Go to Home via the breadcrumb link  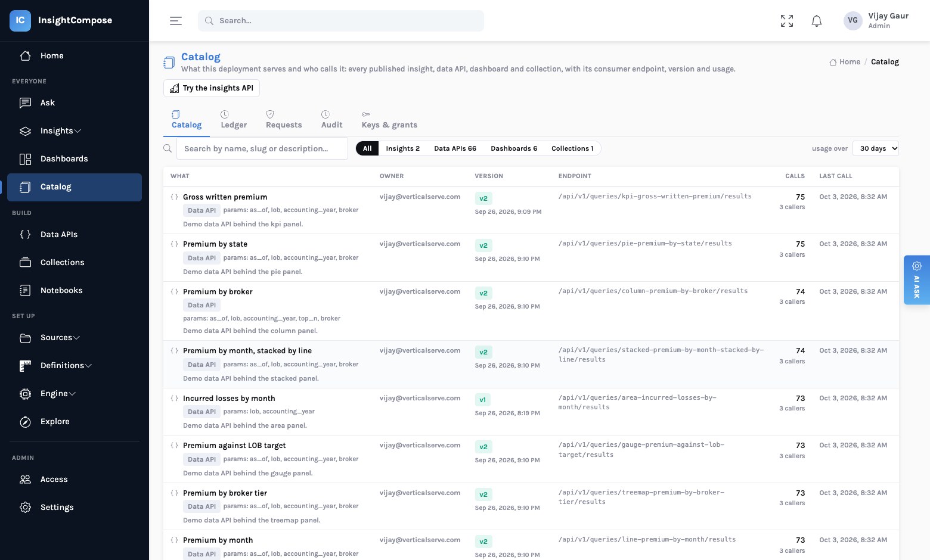(845, 62)
